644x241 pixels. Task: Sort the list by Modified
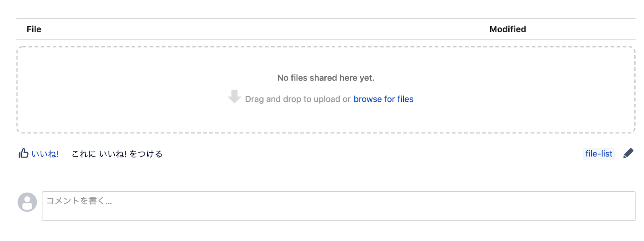coord(508,29)
